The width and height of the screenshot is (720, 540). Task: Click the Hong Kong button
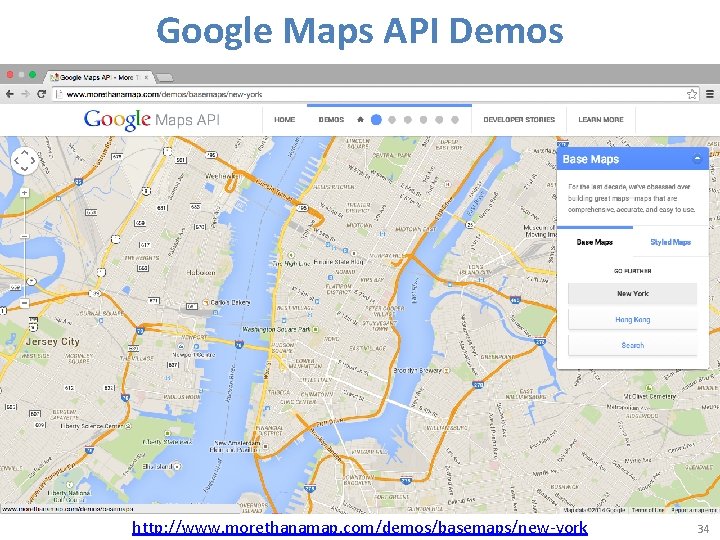click(632, 320)
